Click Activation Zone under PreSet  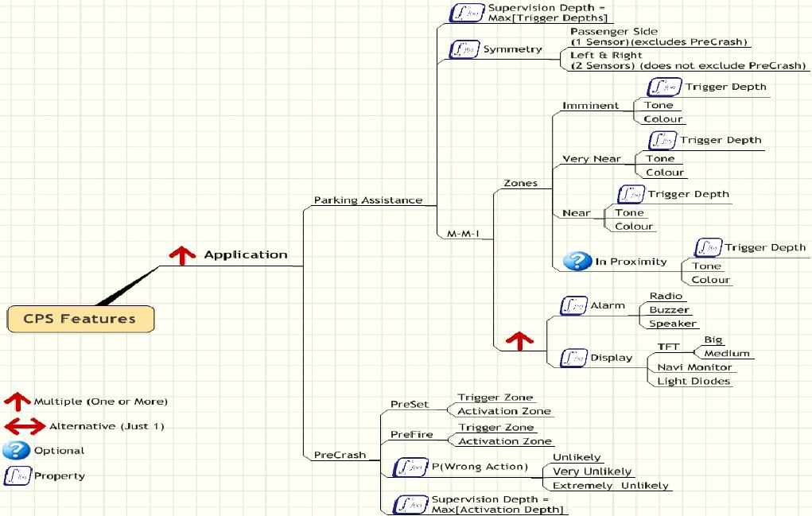click(504, 411)
